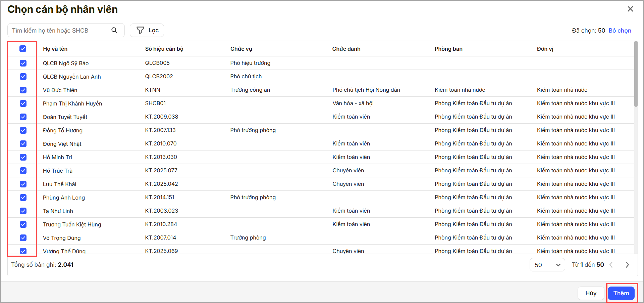The height and width of the screenshot is (303, 644).
Task: Uncheck the select-all header checkbox
Action: (x=23, y=49)
